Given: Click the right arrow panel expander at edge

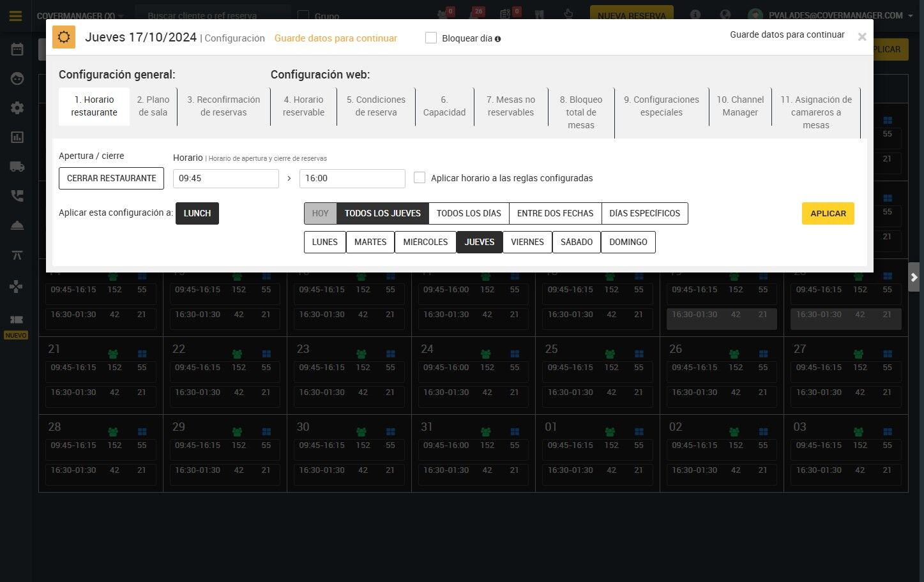Looking at the screenshot, I should [x=914, y=277].
